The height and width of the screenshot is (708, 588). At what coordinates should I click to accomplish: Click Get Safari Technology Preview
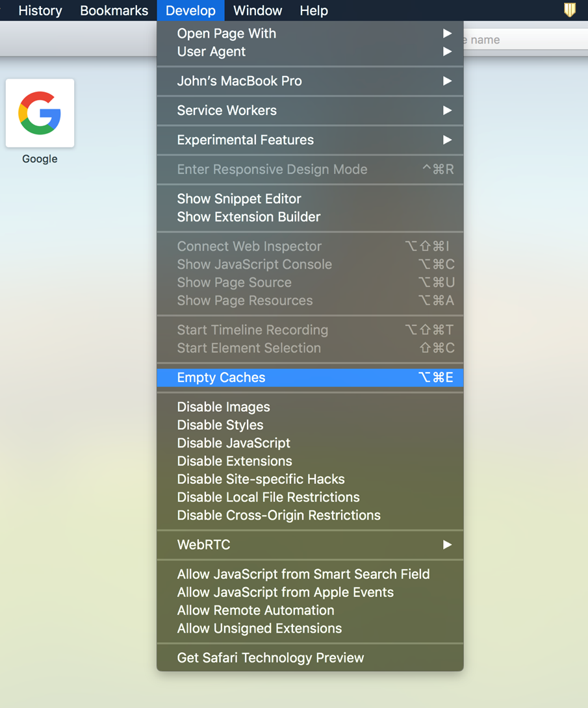coord(311,657)
